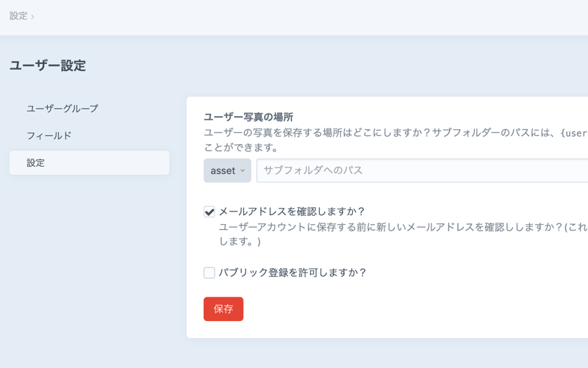Image resolution: width=588 pixels, height=368 pixels.
Task: Click the 設定 breadcrumb link
Action: [18, 15]
